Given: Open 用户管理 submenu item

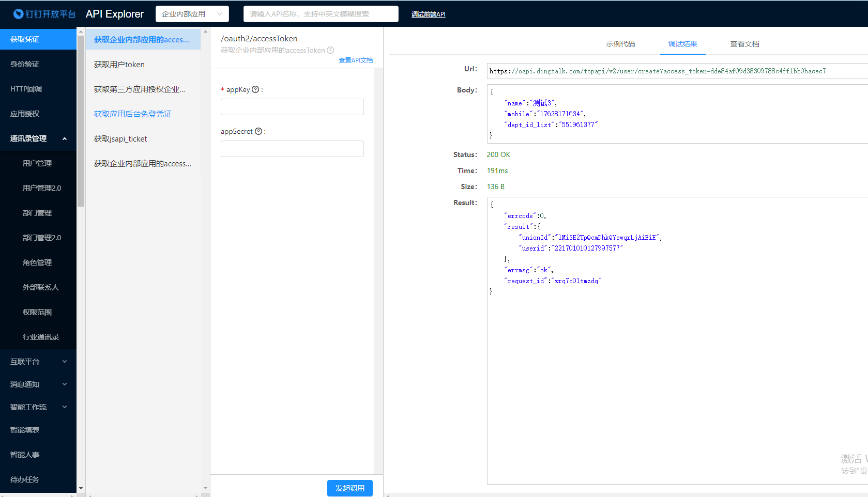Looking at the screenshot, I should pyautogui.click(x=38, y=163).
